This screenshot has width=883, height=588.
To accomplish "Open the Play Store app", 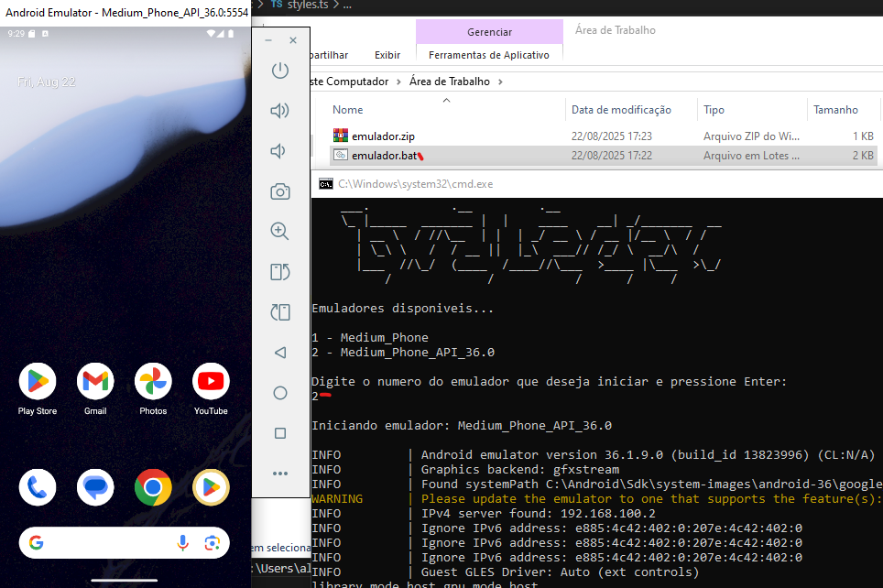I will pos(38,381).
